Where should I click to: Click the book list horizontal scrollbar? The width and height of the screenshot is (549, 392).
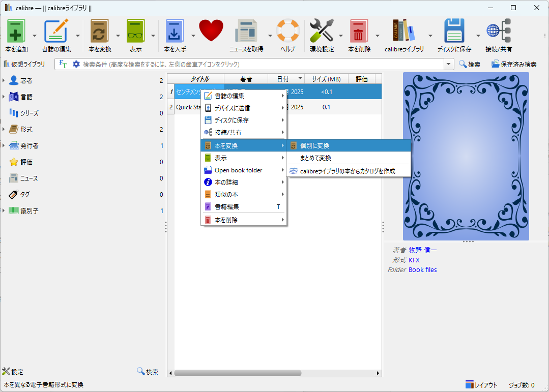tap(238, 373)
